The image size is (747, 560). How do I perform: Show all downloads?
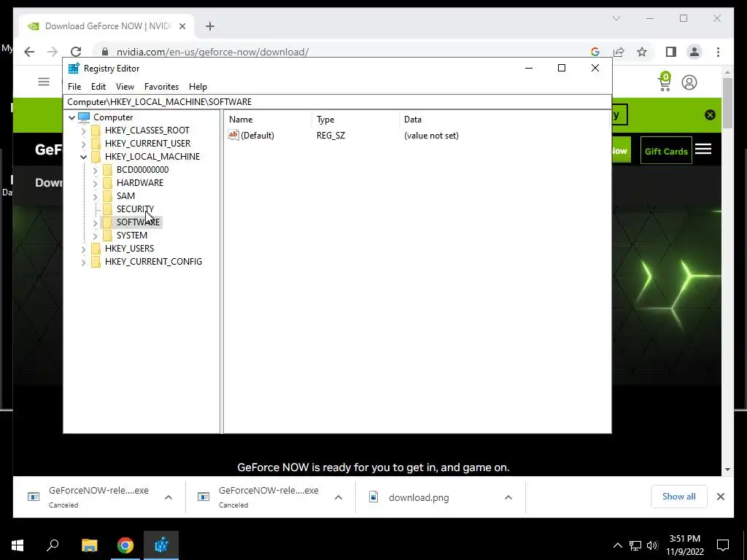[x=679, y=497]
